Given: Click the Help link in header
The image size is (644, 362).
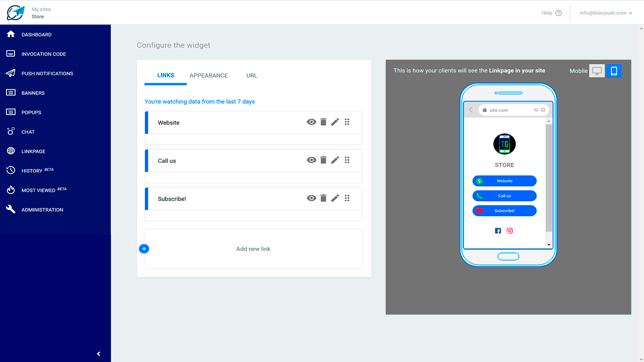Looking at the screenshot, I should pyautogui.click(x=547, y=13).
